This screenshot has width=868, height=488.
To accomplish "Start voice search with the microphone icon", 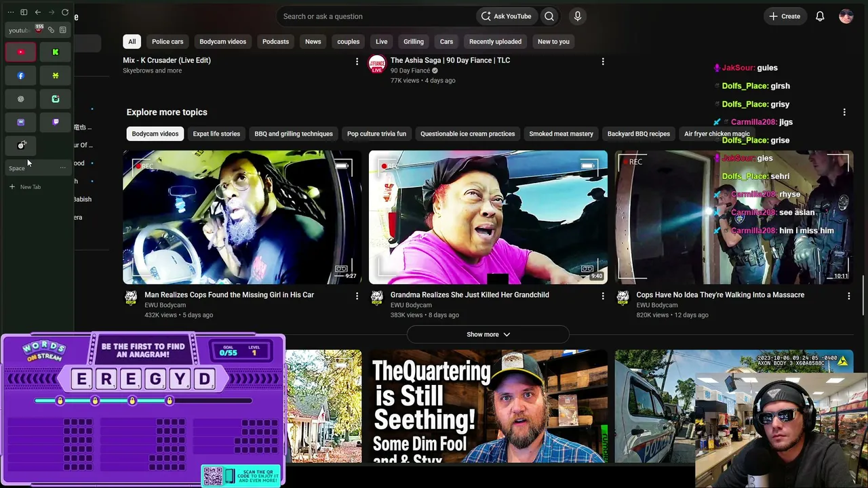I will coord(578,16).
